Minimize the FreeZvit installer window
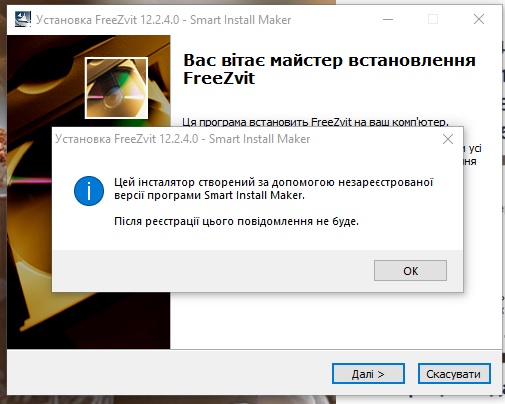Screen dimensions: 505x404 (x=388, y=19)
